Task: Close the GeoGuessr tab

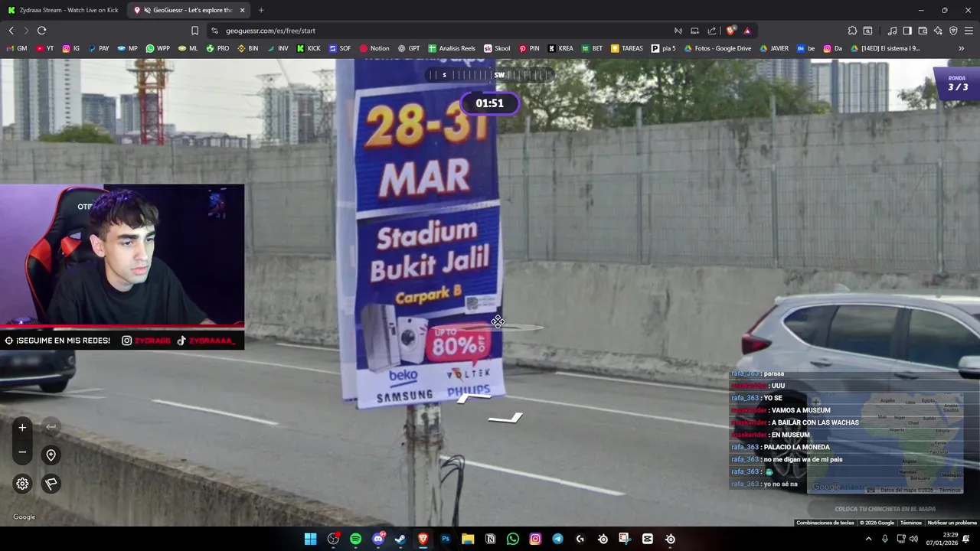Action: point(243,10)
